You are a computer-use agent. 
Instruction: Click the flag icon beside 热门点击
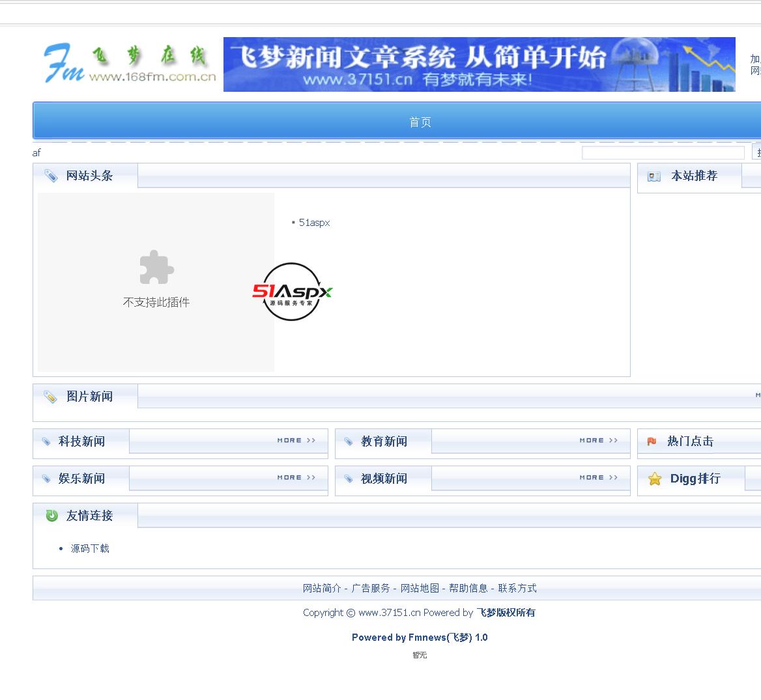pyautogui.click(x=652, y=441)
